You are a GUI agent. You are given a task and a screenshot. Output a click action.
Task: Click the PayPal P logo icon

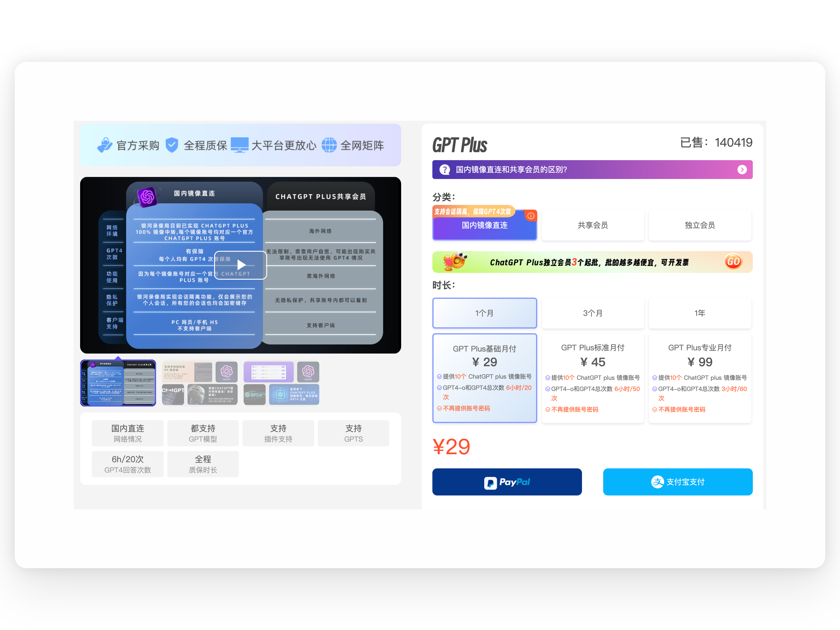[x=490, y=483]
